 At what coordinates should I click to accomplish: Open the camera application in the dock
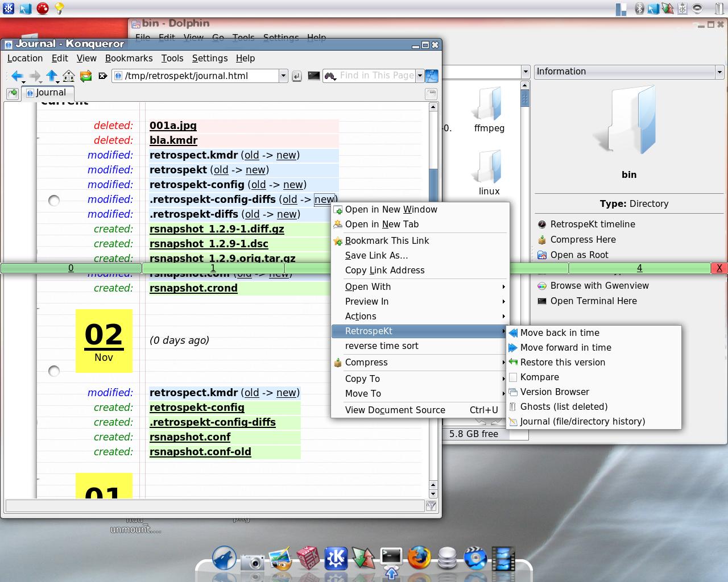(x=253, y=562)
